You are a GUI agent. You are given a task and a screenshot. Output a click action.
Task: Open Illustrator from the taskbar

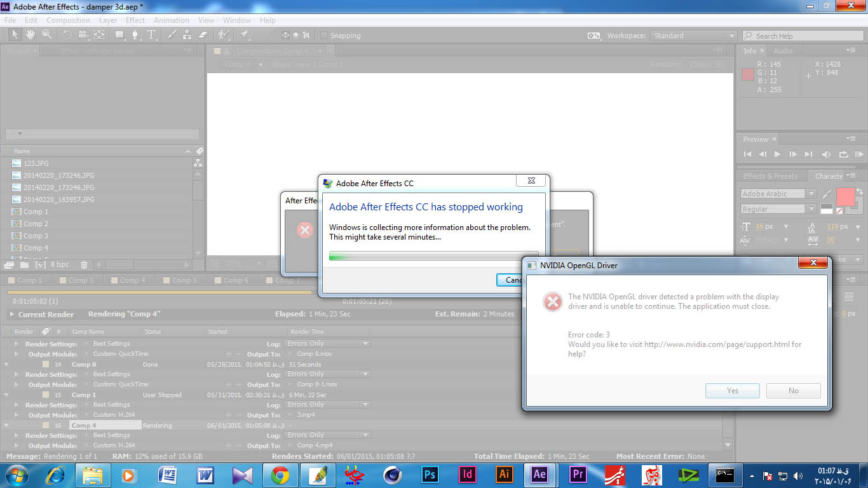[504, 474]
